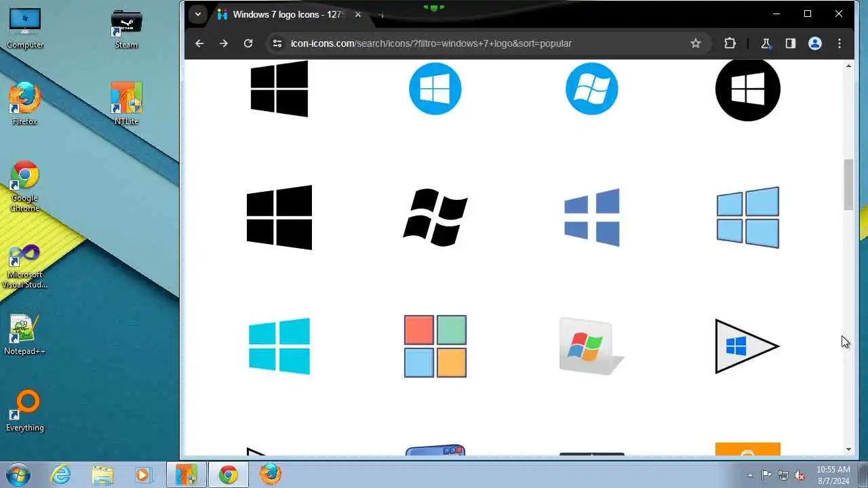
Task: Select the four pastel colored squares icon
Action: (x=435, y=346)
